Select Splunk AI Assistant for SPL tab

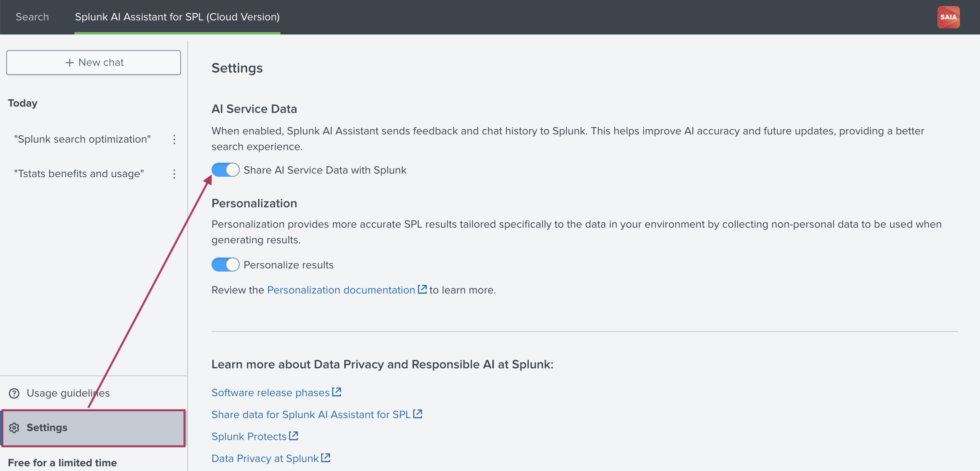point(177,17)
